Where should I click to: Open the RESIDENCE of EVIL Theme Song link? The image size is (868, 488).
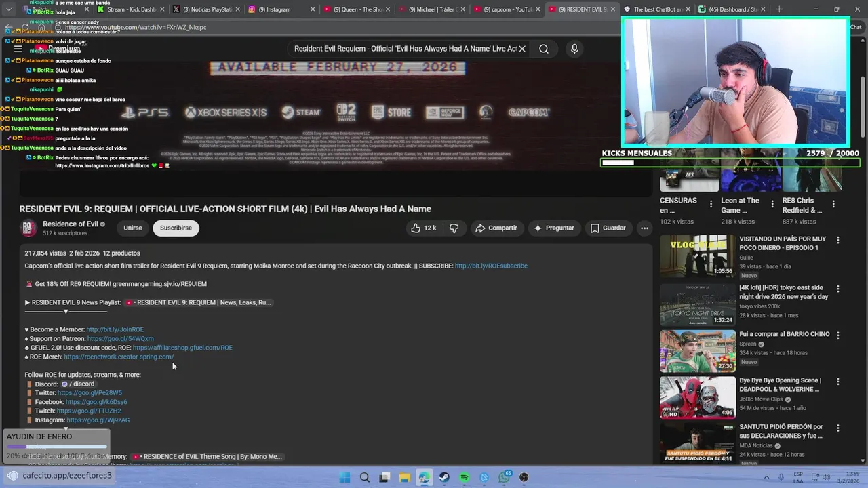tap(208, 457)
